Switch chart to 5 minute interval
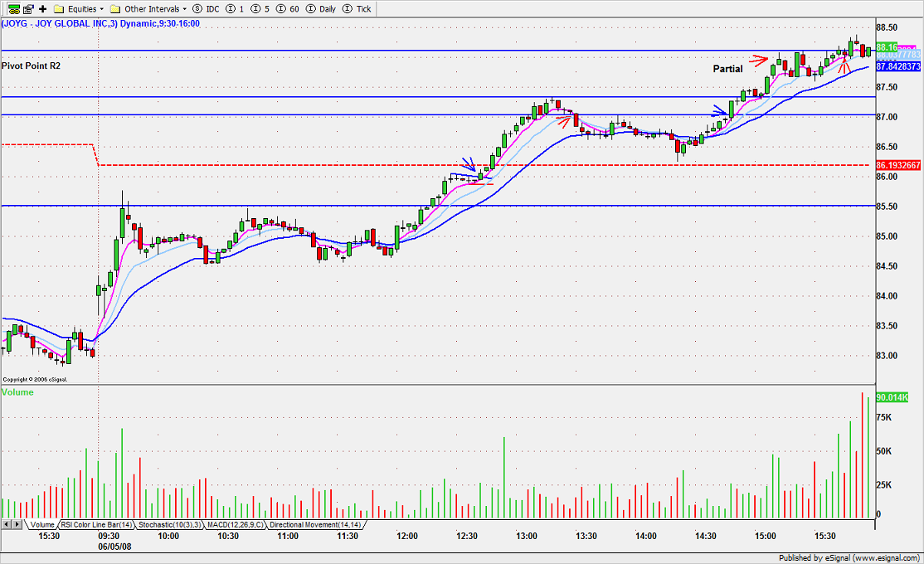The image size is (924, 564). 260,9
